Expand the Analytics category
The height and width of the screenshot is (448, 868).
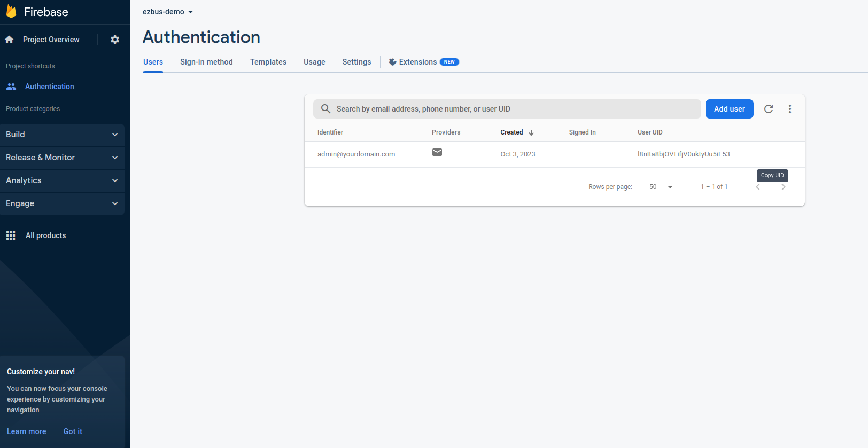(x=62, y=180)
